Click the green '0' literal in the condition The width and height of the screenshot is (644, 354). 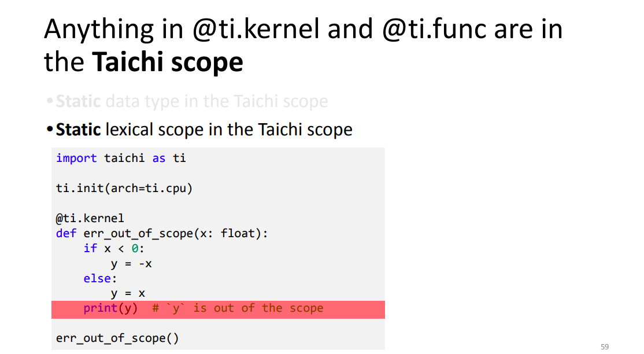(135, 248)
